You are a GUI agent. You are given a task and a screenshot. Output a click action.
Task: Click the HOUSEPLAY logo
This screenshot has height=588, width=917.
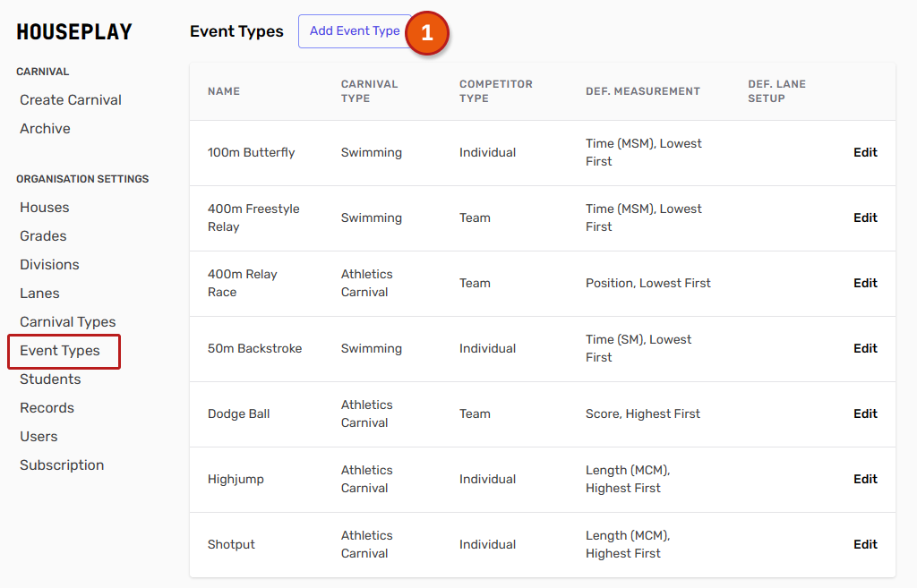coord(74,32)
